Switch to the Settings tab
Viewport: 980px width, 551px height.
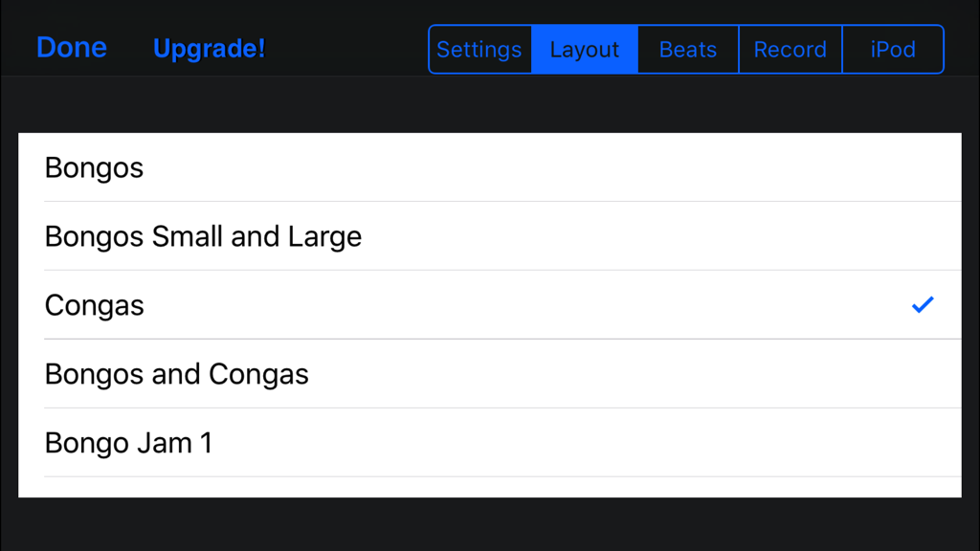tap(479, 49)
